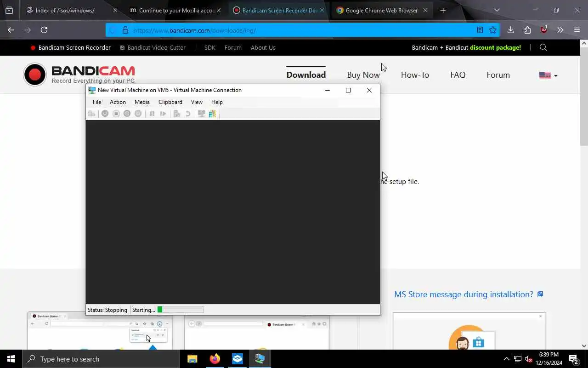Viewport: 588px width, 368px height.
Task: Open the Media menu in VM Connection
Action: pos(142,102)
